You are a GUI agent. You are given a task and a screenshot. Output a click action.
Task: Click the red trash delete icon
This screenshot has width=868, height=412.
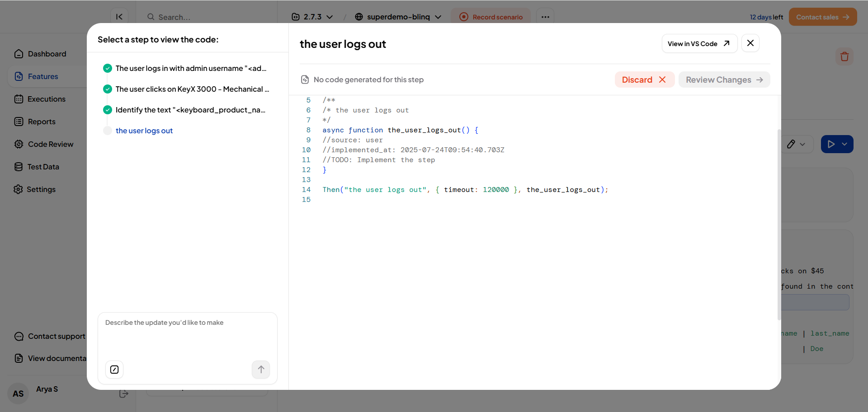pyautogui.click(x=844, y=57)
